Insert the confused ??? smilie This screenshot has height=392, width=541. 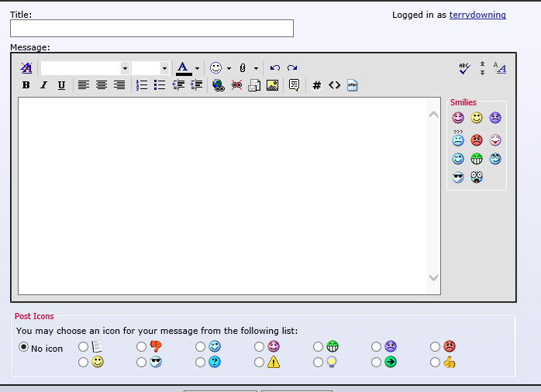click(x=458, y=138)
